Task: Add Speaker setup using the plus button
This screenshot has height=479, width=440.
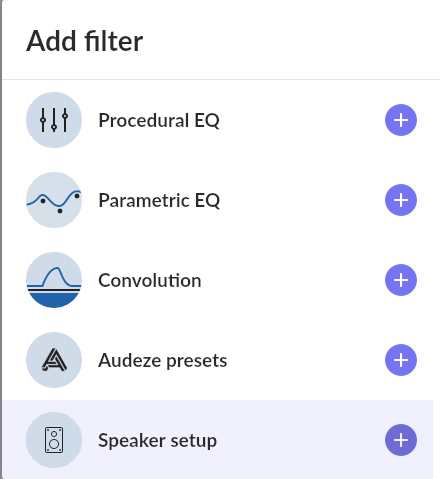Action: [x=401, y=440]
